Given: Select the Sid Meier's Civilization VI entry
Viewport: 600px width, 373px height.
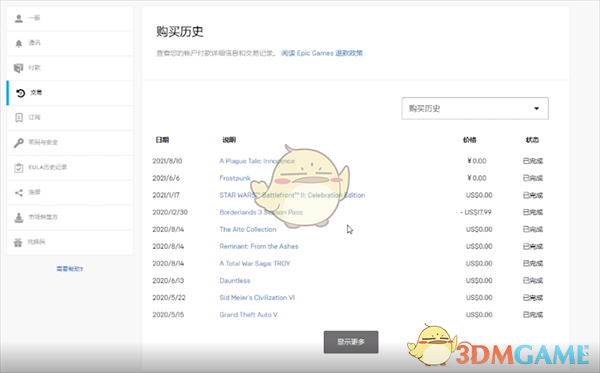Looking at the screenshot, I should [257, 298].
